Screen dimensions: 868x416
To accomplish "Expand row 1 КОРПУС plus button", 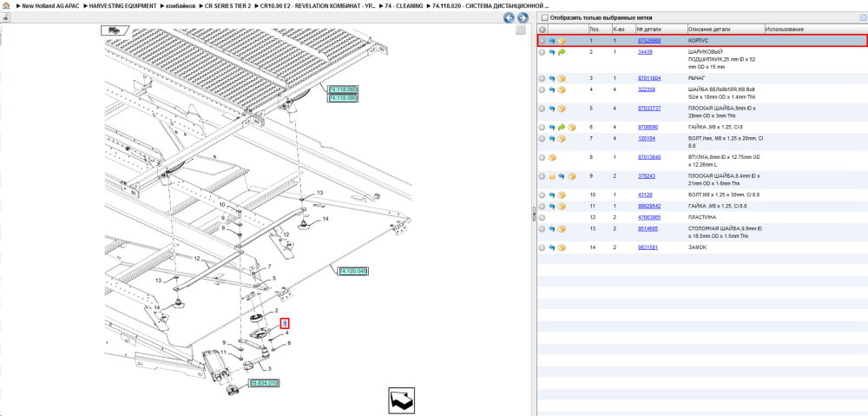I will [542, 41].
